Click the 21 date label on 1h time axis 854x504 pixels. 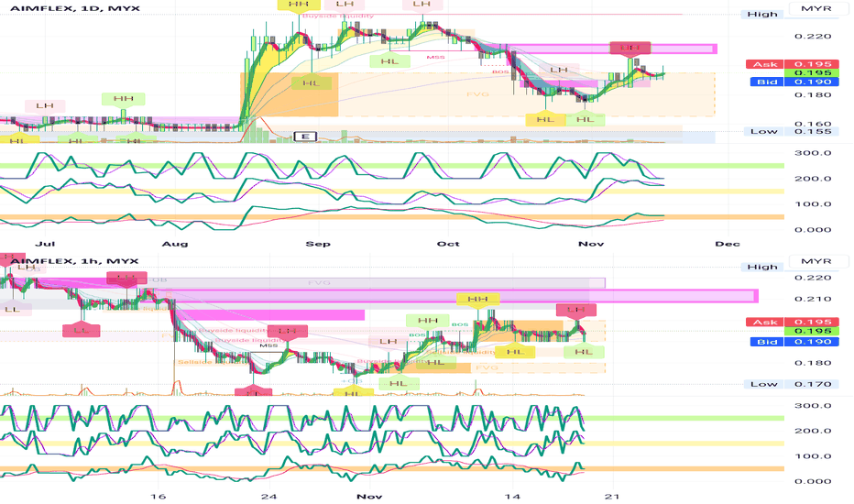point(613,497)
